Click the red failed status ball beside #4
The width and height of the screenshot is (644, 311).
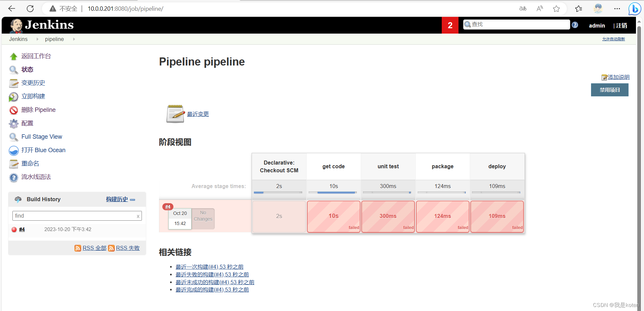point(14,229)
